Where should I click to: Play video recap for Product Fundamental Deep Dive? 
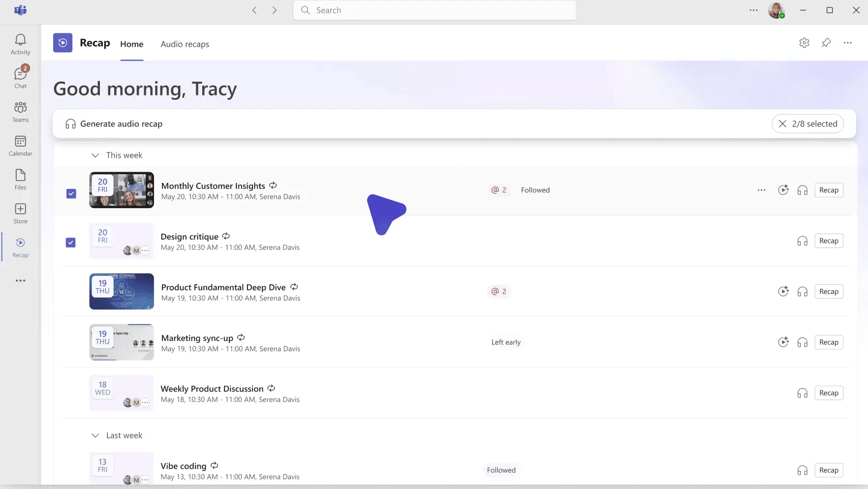(x=783, y=291)
